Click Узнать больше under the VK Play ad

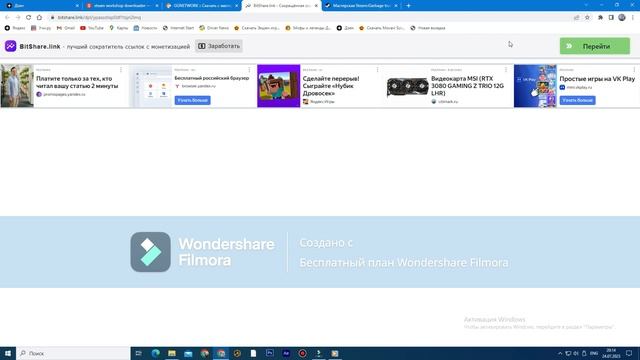coord(577,100)
